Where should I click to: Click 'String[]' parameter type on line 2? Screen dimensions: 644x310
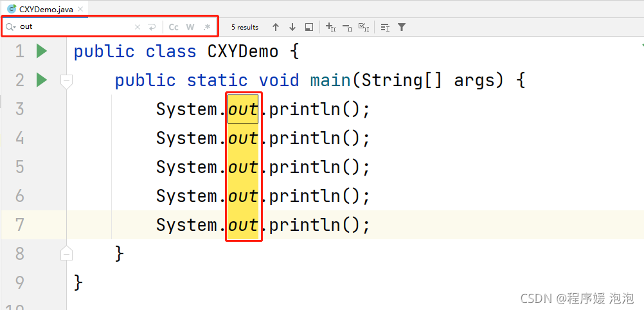(x=402, y=80)
